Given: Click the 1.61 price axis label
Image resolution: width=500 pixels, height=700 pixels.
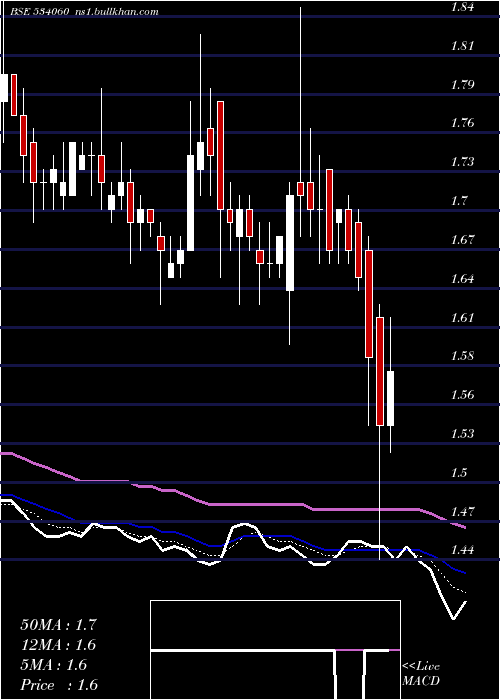Looking at the screenshot, I should pyautogui.click(x=462, y=317).
